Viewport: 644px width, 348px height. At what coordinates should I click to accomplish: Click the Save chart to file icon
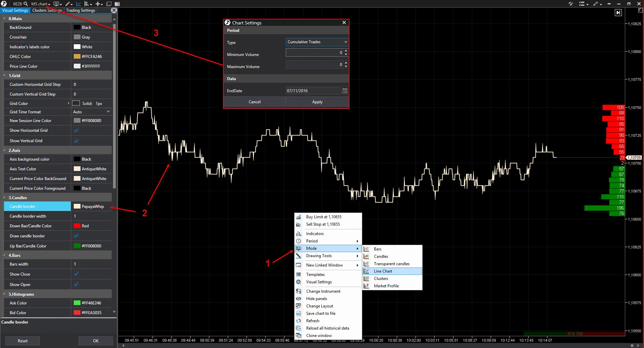click(299, 313)
